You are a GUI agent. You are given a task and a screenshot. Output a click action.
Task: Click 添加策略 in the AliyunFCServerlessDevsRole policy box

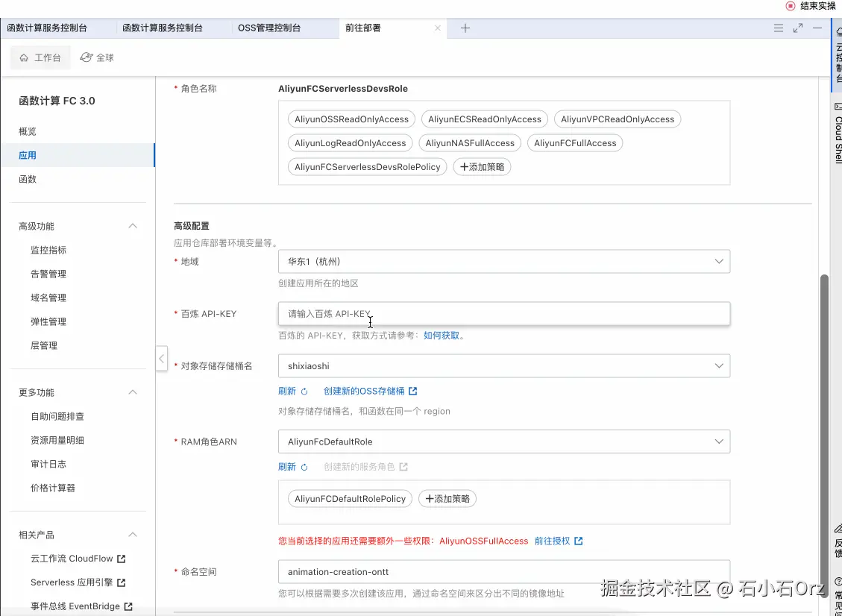click(483, 167)
